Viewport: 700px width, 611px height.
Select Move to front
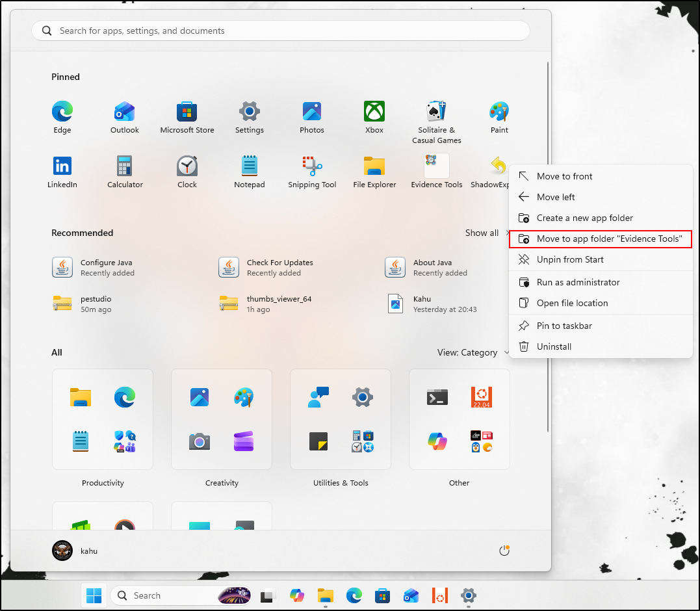(x=601, y=176)
